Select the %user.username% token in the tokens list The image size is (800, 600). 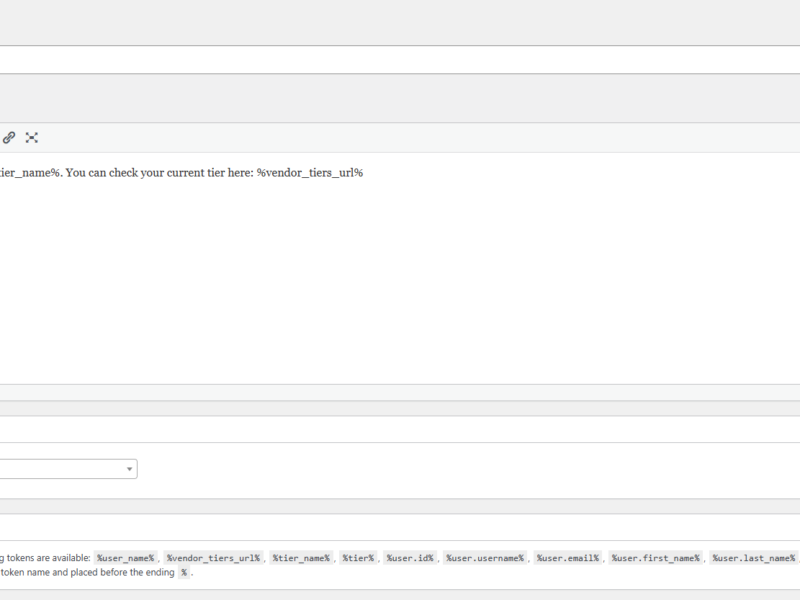point(485,558)
